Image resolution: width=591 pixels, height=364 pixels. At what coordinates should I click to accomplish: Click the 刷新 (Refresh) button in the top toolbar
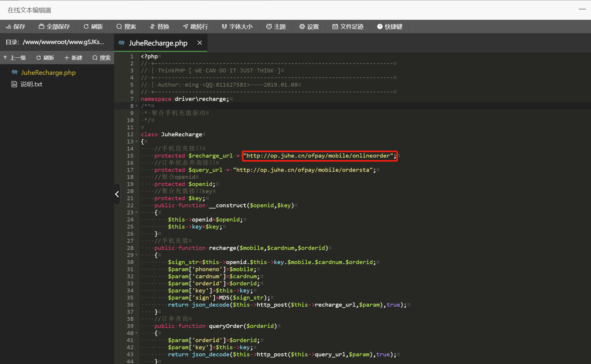point(93,27)
